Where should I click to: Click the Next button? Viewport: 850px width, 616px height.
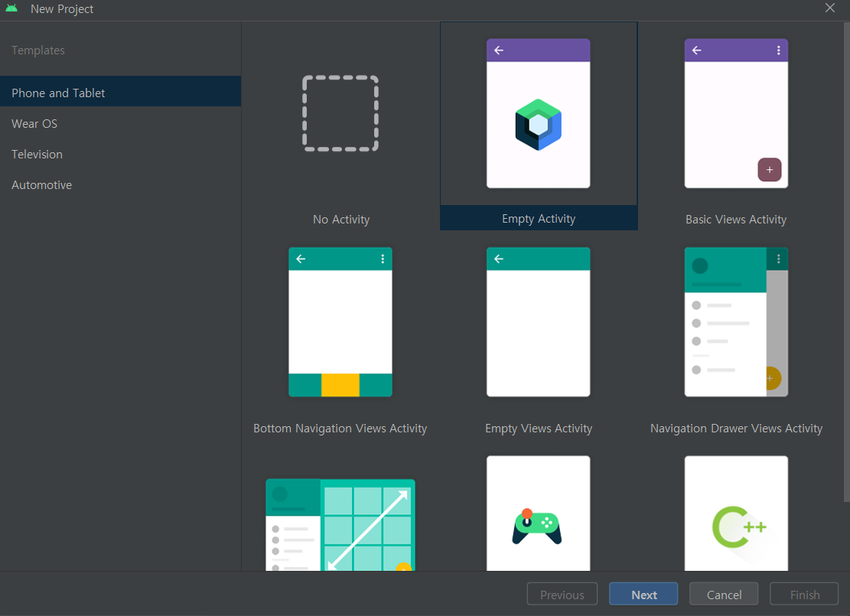coord(643,595)
